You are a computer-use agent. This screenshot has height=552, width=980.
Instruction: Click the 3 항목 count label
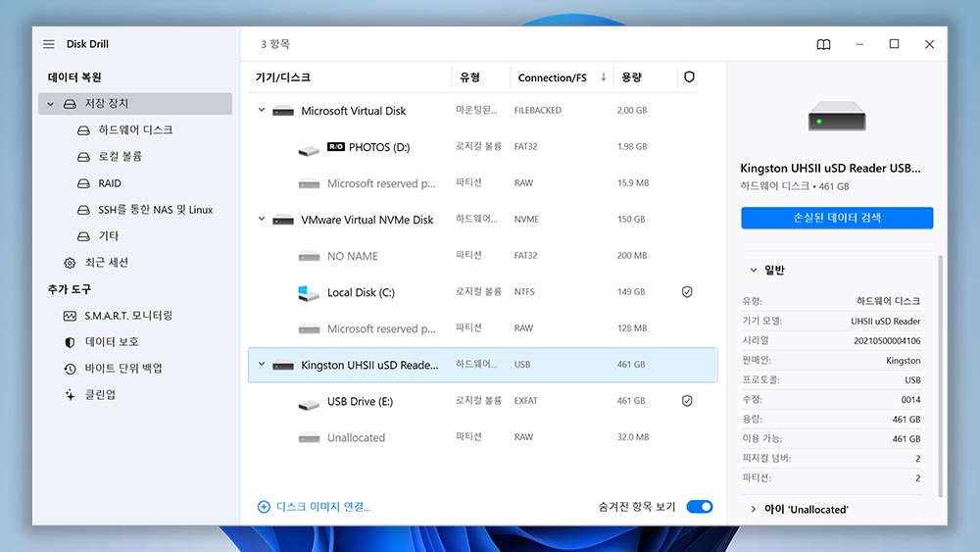tap(275, 44)
